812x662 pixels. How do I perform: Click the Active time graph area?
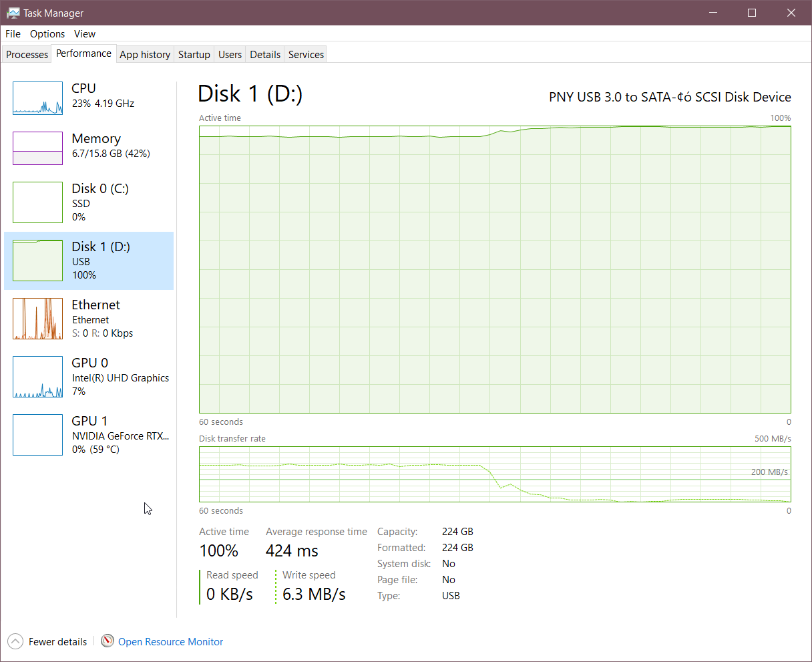point(495,269)
